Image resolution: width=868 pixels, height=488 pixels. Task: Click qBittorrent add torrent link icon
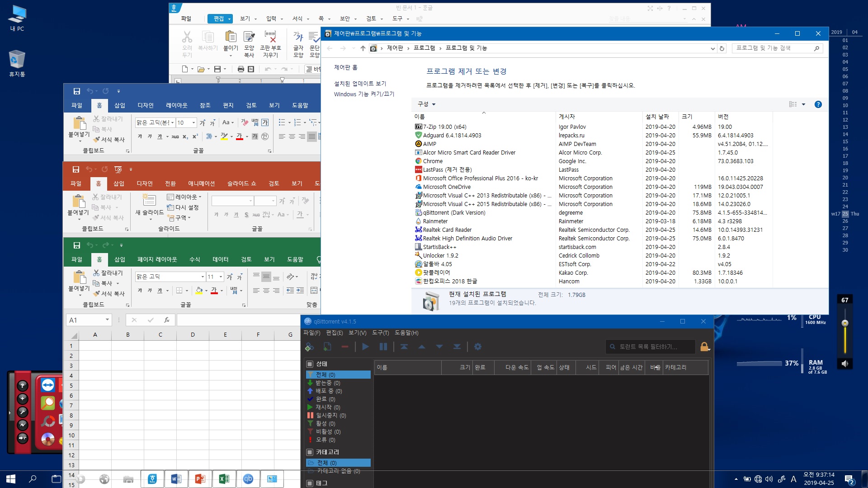pos(310,347)
